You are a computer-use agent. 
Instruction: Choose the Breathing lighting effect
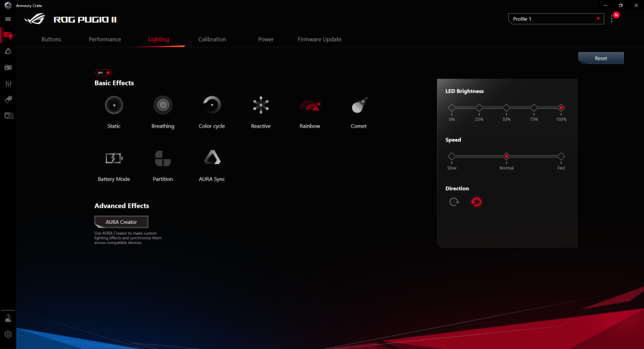click(163, 106)
